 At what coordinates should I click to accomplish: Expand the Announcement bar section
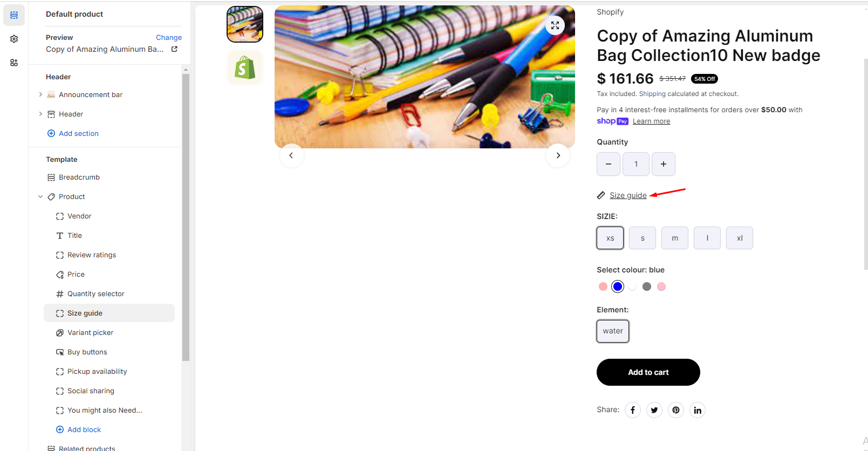point(40,94)
